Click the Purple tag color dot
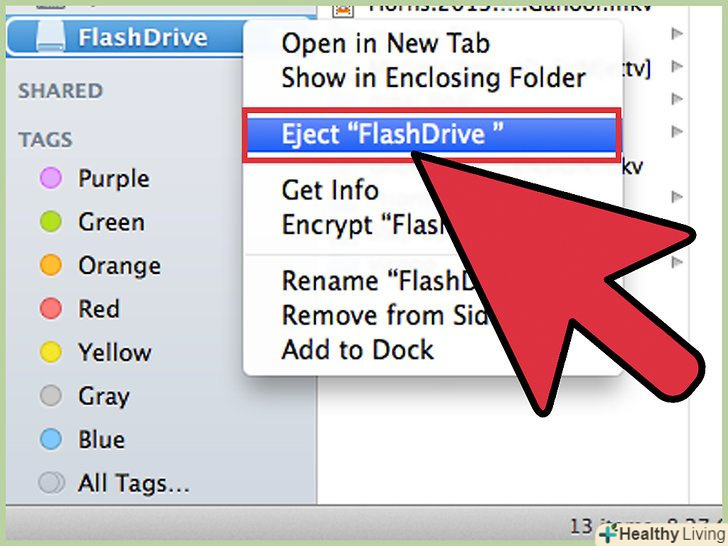Screen dimensions: 728x546 tap(51, 178)
